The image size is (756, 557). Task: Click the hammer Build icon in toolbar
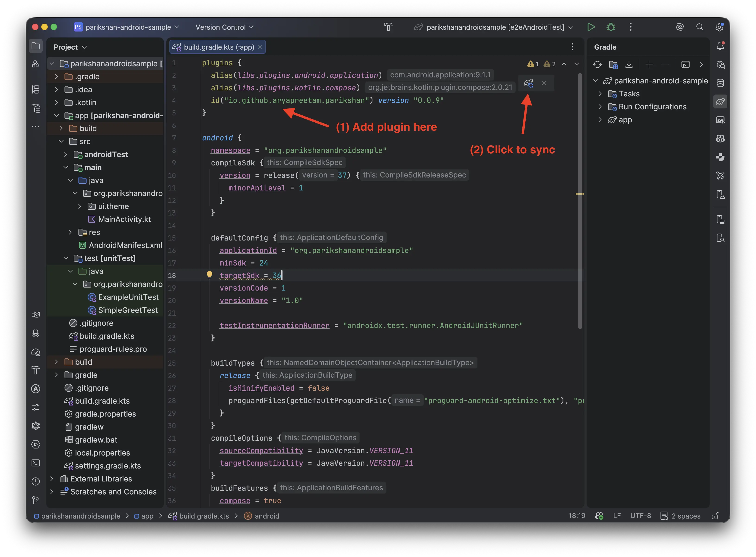[388, 27]
